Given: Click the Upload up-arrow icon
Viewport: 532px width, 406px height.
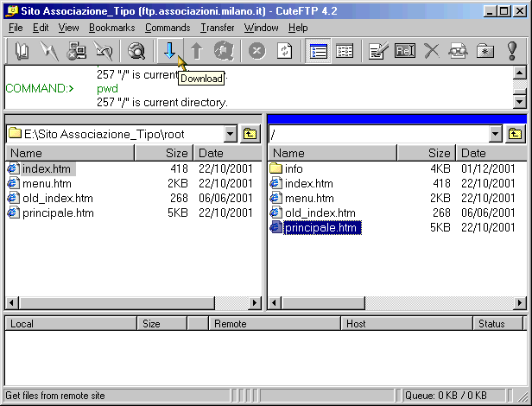Looking at the screenshot, I should click(196, 51).
